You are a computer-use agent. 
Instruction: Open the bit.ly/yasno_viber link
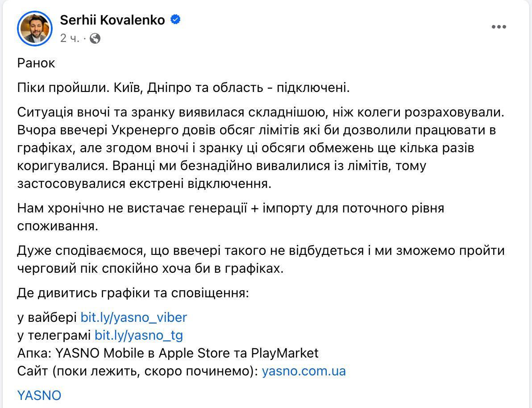[x=133, y=317]
